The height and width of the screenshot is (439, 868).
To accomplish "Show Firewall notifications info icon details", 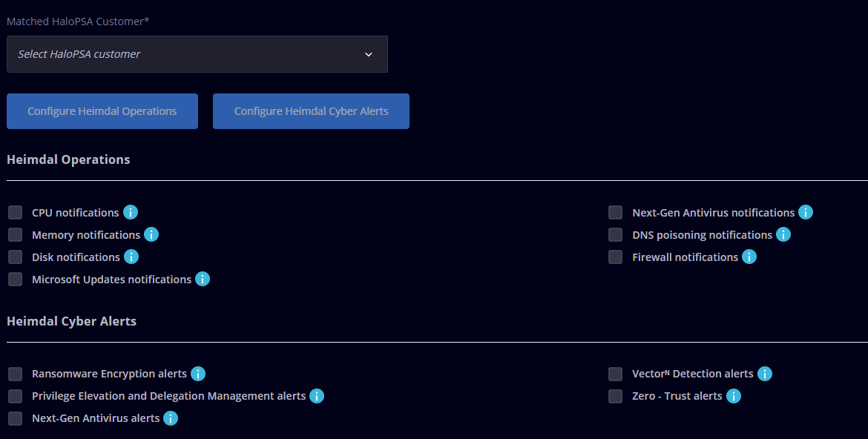I will (749, 257).
